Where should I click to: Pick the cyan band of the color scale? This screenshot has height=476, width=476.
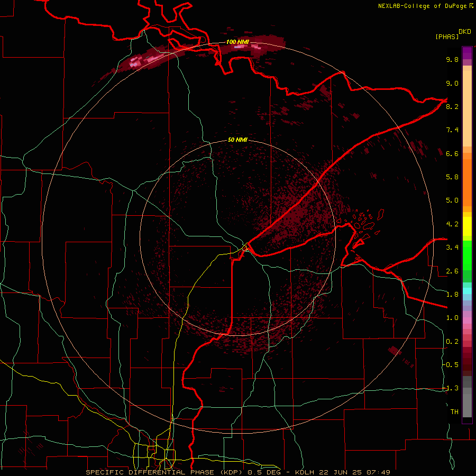(467, 291)
